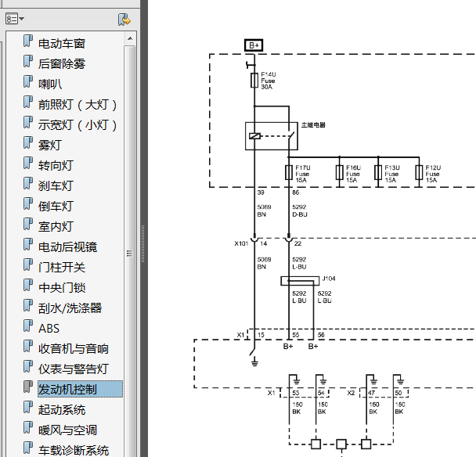
Task: Select the highlighted 发动机控制 bookmark
Action: 80,389
